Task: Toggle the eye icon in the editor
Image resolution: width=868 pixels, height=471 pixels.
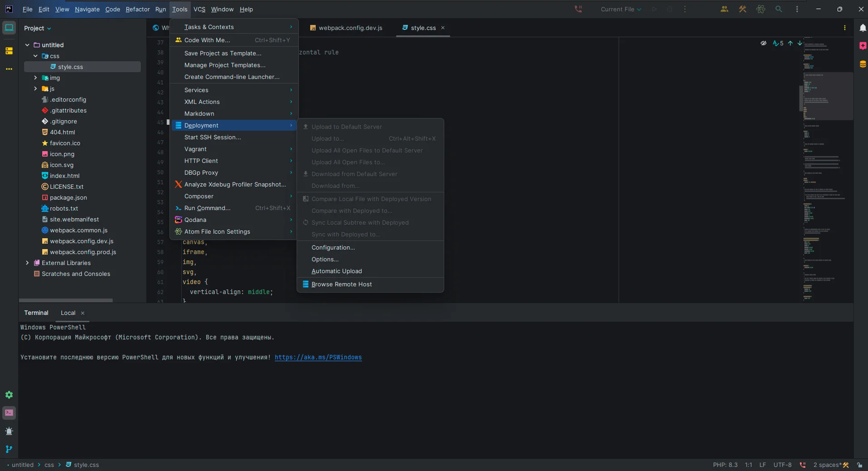Action: [764, 43]
